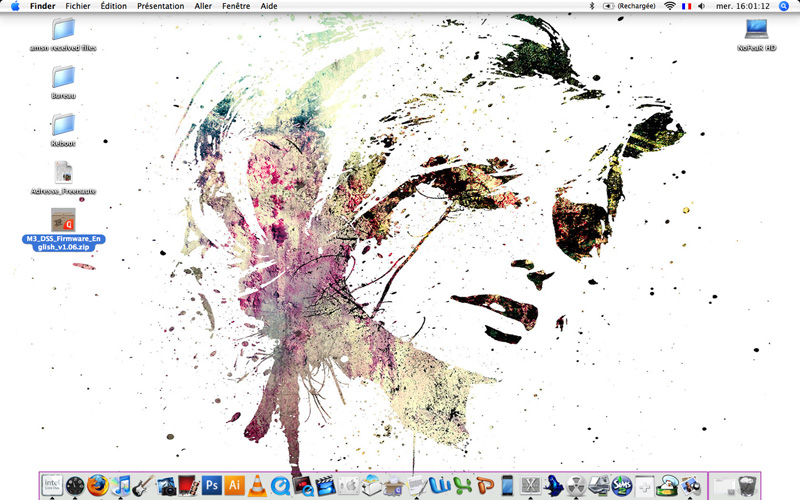Click the battery Rechargée status
The height and width of the screenshot is (500, 800).
[629, 6]
